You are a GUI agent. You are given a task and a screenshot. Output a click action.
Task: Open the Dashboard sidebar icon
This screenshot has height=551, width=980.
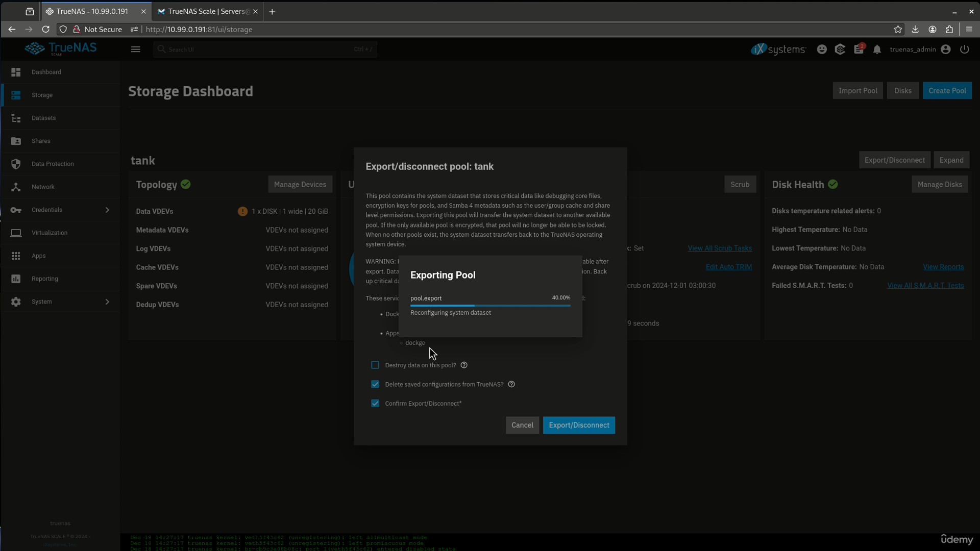[16, 72]
